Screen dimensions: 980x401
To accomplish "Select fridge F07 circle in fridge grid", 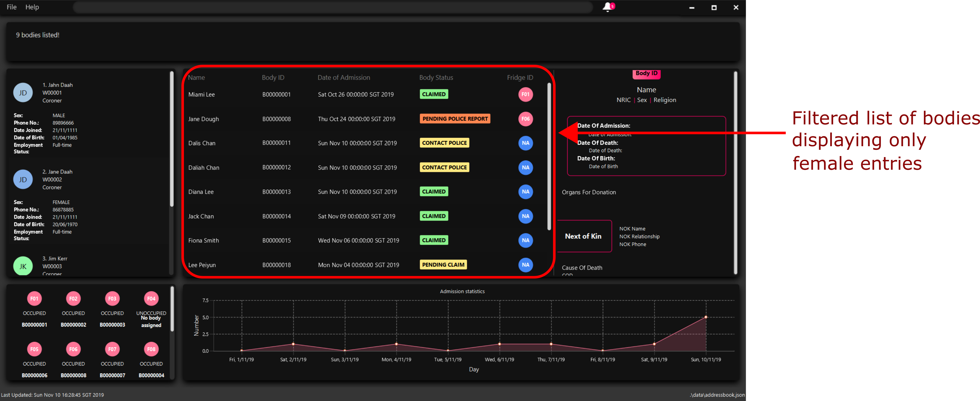I will click(112, 349).
